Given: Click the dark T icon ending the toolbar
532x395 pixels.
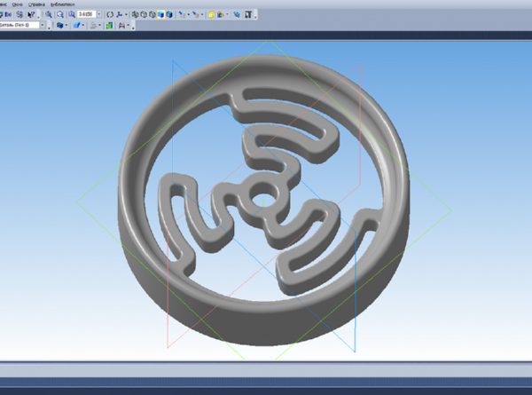Looking at the screenshot, I should tap(248, 14).
